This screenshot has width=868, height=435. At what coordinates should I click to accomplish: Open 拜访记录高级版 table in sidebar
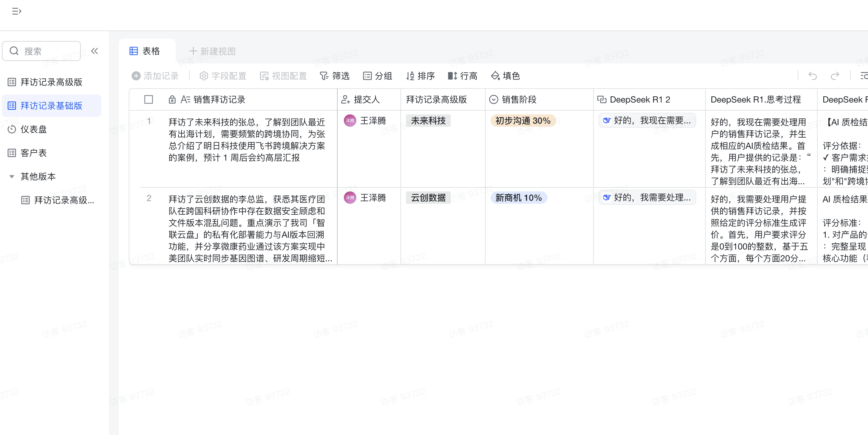(51, 82)
